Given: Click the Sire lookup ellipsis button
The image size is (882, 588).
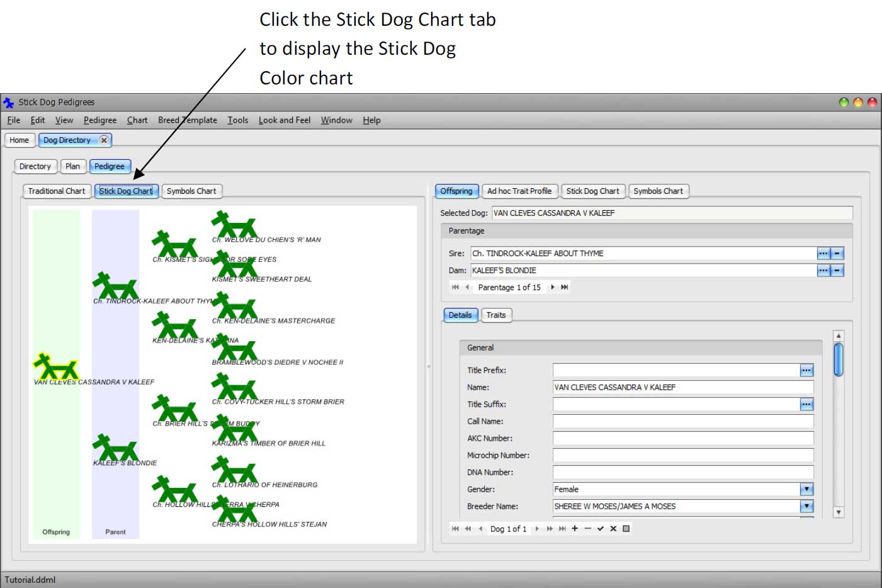Looking at the screenshot, I should click(823, 254).
